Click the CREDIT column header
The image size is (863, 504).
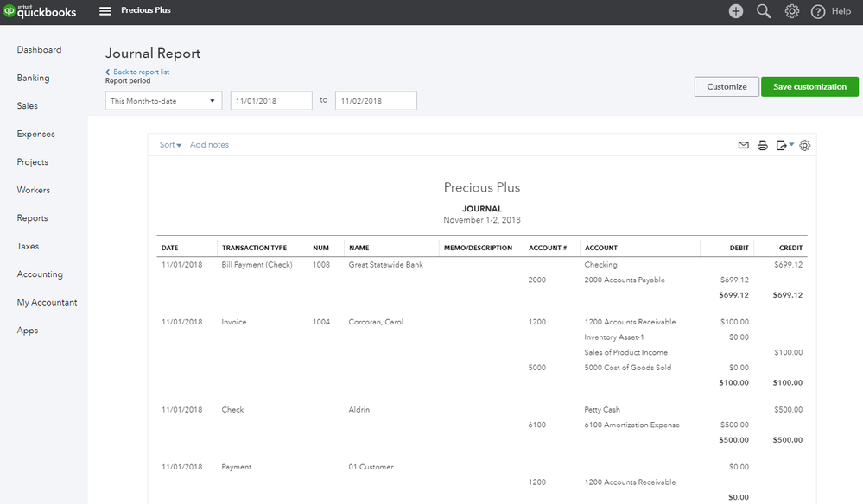790,248
